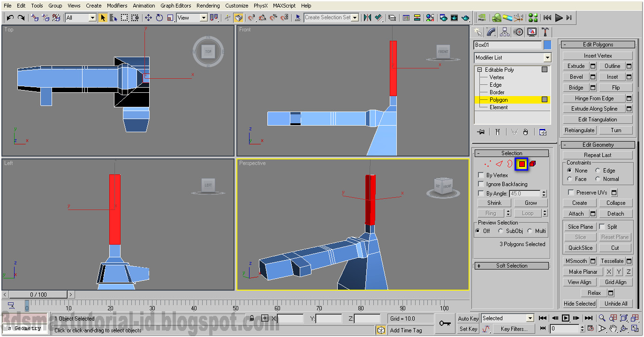This screenshot has height=337, width=644.
Task: Click the Box01 object color swatch
Action: coord(547,45)
